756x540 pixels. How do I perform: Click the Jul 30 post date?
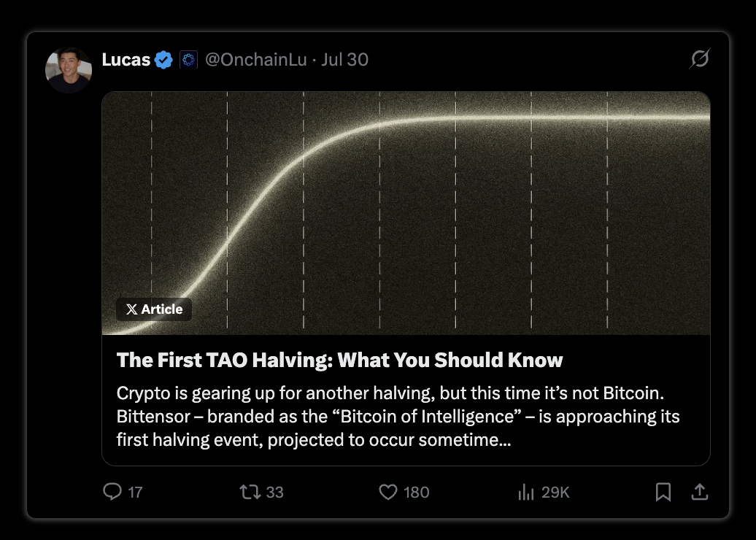(x=344, y=60)
